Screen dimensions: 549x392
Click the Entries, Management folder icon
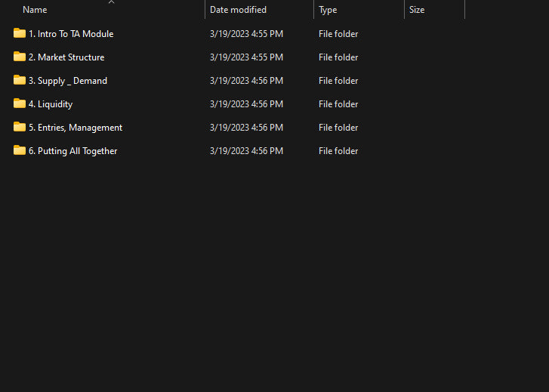pos(20,127)
